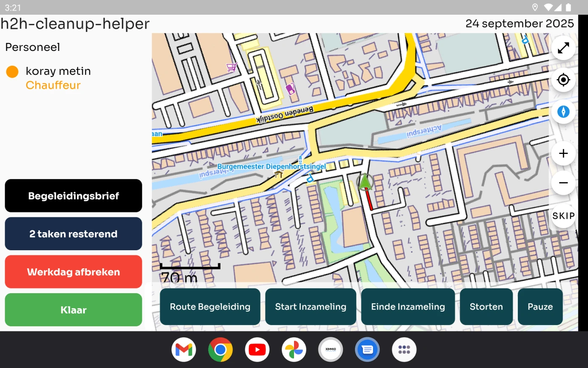Screen dimensions: 588x368
Task: Open Gmail from the taskbar
Action: click(x=184, y=349)
